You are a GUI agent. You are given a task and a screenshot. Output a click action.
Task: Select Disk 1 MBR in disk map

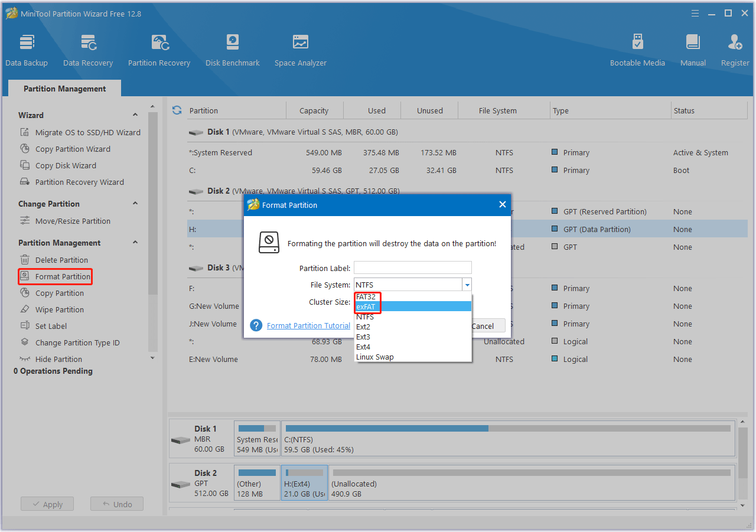coord(201,439)
